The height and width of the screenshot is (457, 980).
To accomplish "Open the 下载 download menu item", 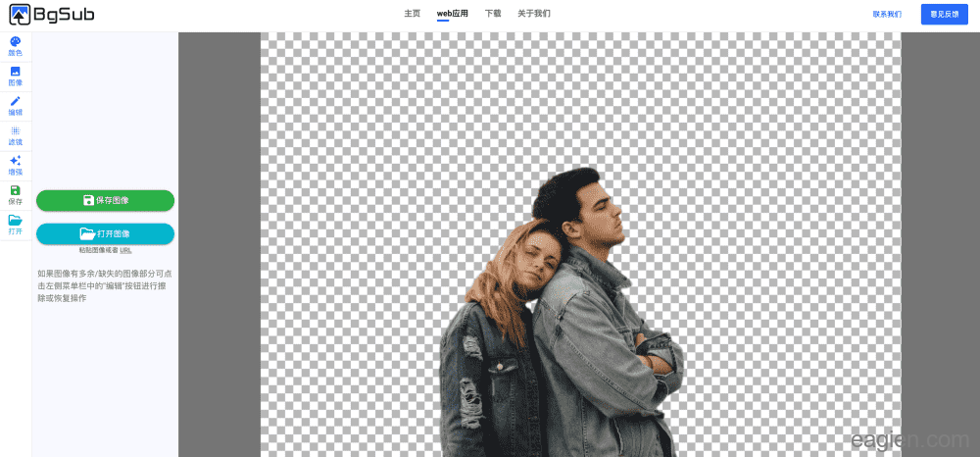I will pos(493,14).
